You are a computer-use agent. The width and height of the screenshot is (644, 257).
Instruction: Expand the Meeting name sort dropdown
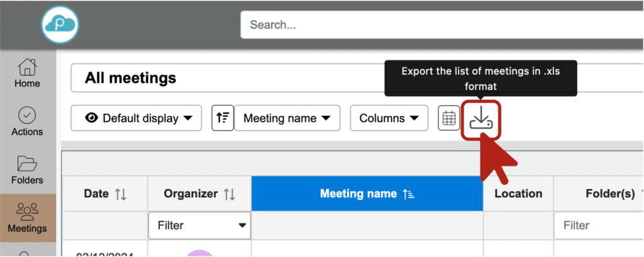pos(287,118)
